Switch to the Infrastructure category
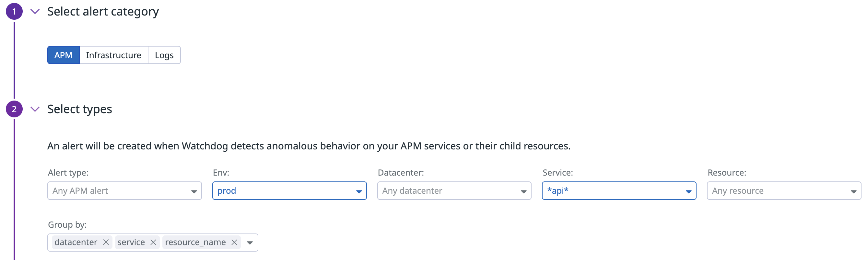This screenshot has width=868, height=260. tap(113, 55)
